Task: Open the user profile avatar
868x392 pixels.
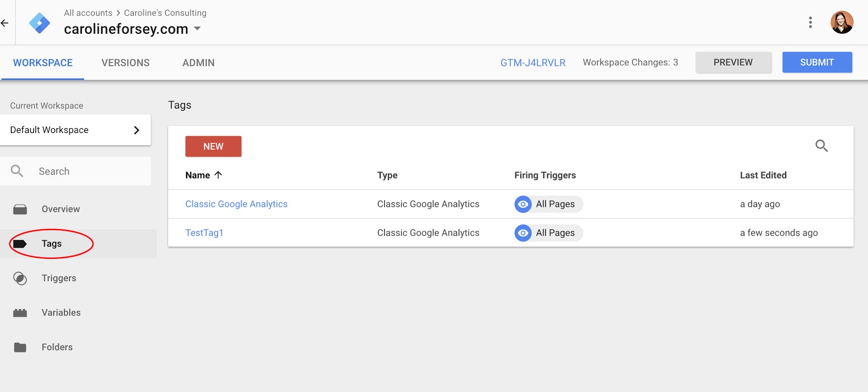Action: coord(841,22)
